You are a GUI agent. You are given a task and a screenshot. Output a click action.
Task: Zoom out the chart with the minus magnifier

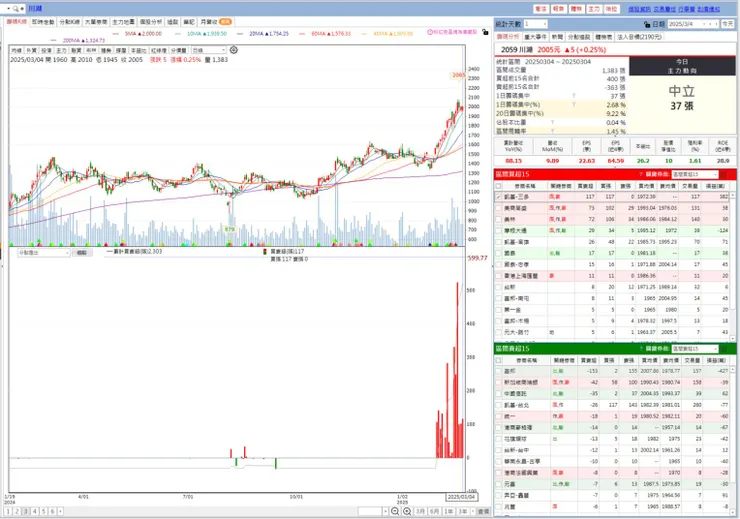point(395,511)
